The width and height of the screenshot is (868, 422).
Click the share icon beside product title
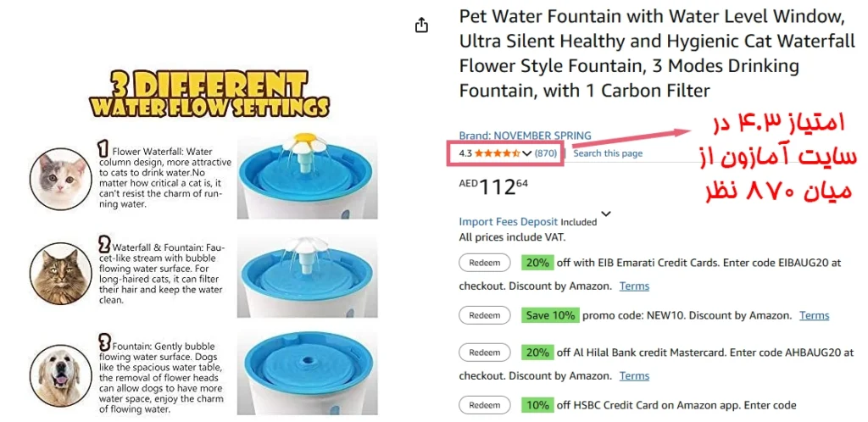pos(422,25)
